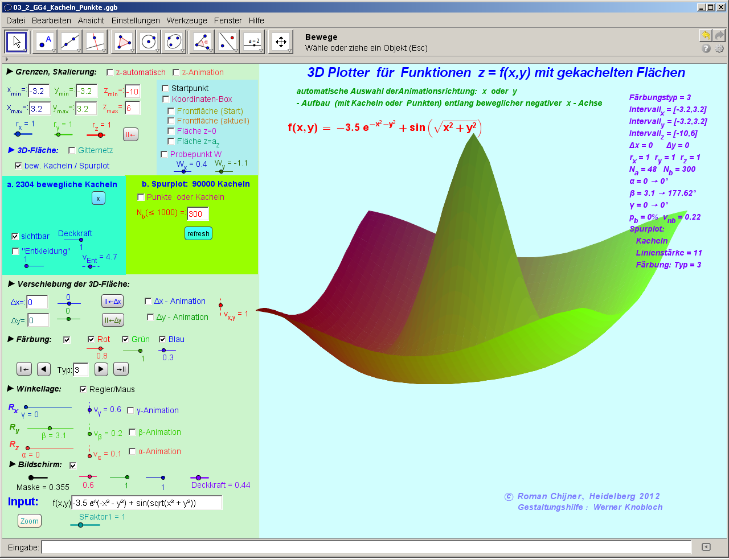
Task: Pick the Circle with center tool
Action: pos(149,42)
